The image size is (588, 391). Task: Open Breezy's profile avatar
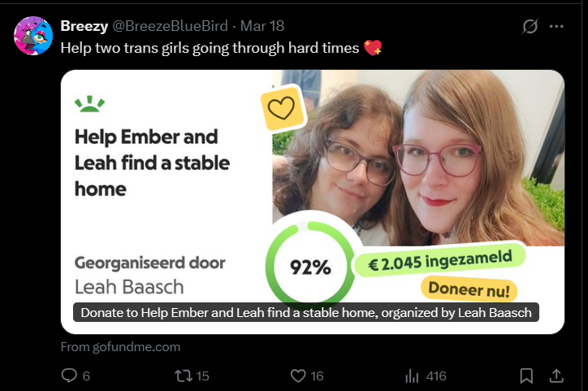tap(33, 35)
